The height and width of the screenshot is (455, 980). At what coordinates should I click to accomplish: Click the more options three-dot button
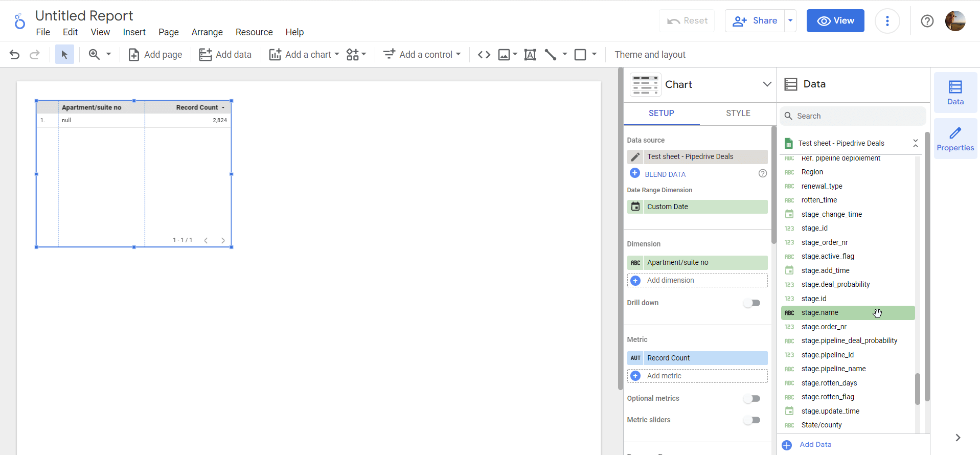coord(887,21)
